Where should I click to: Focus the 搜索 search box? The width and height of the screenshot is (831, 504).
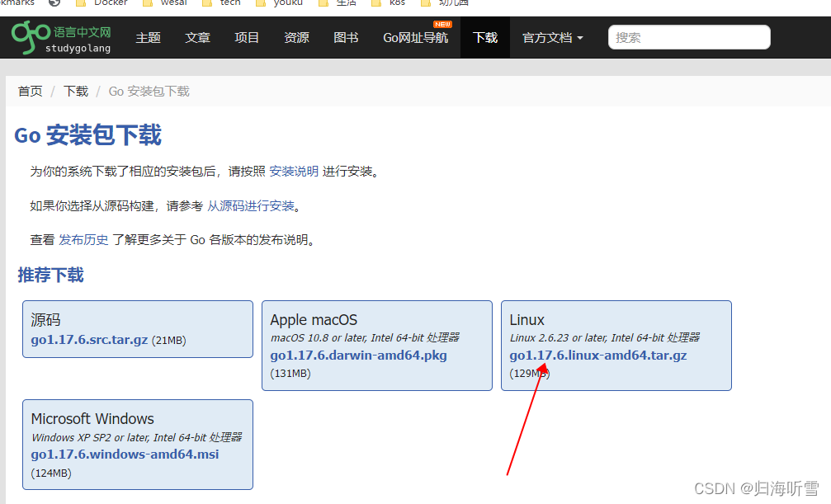point(689,37)
